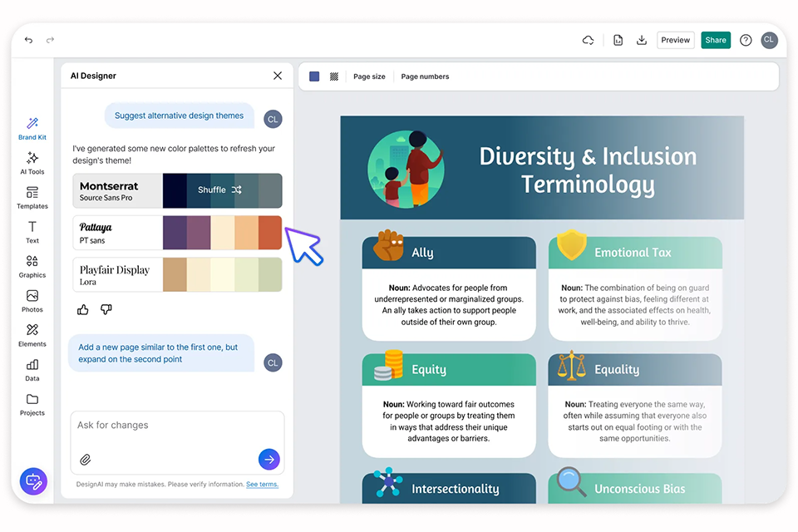Select the coin stack icon on Equity
Screen dimensions: 798x532
[388, 365]
